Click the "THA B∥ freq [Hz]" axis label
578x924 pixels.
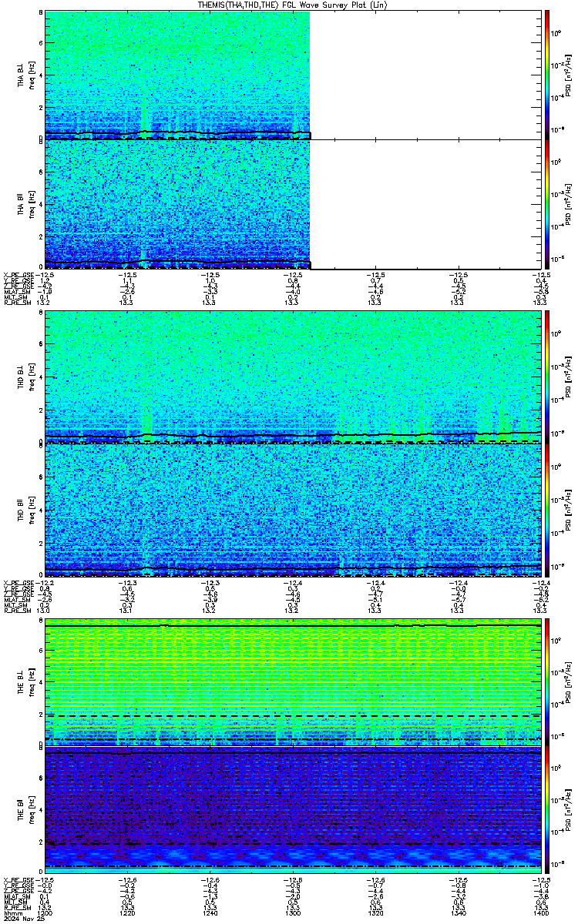pyautogui.click(x=25, y=204)
